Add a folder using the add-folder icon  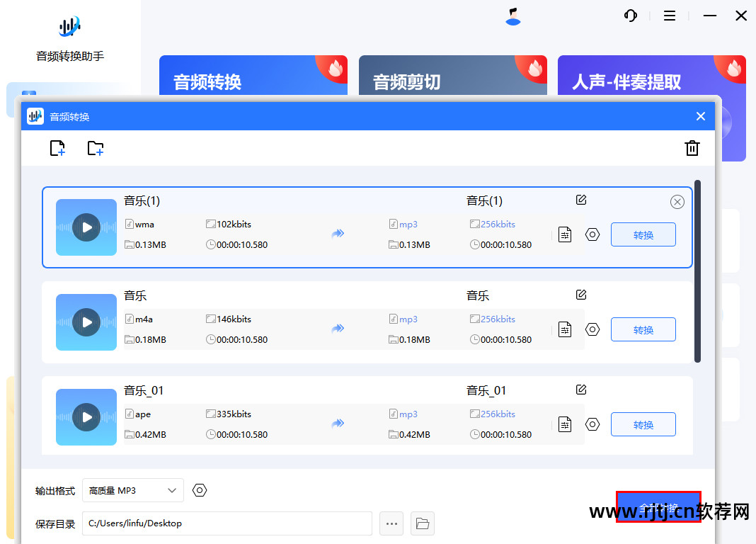(96, 148)
